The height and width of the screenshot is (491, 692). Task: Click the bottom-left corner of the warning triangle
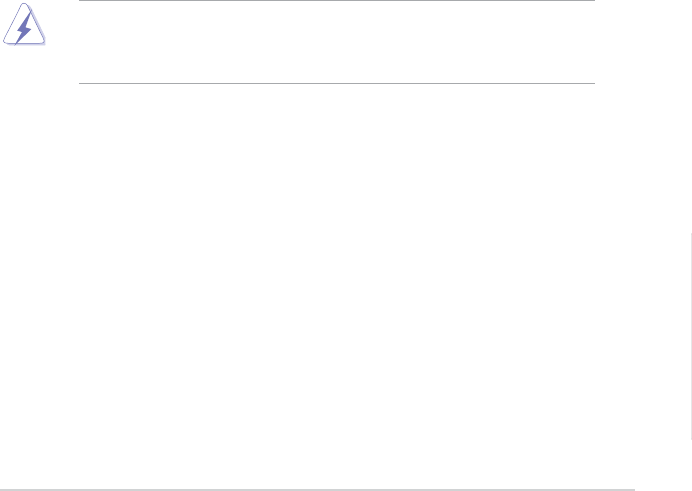pos(6,42)
